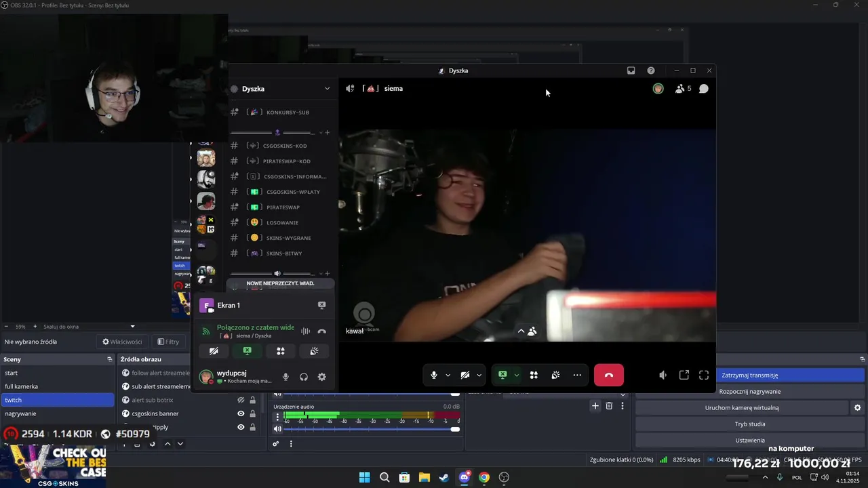868x488 pixels.
Task: Zoom in the OBS preview with plus
Action: pos(35,327)
